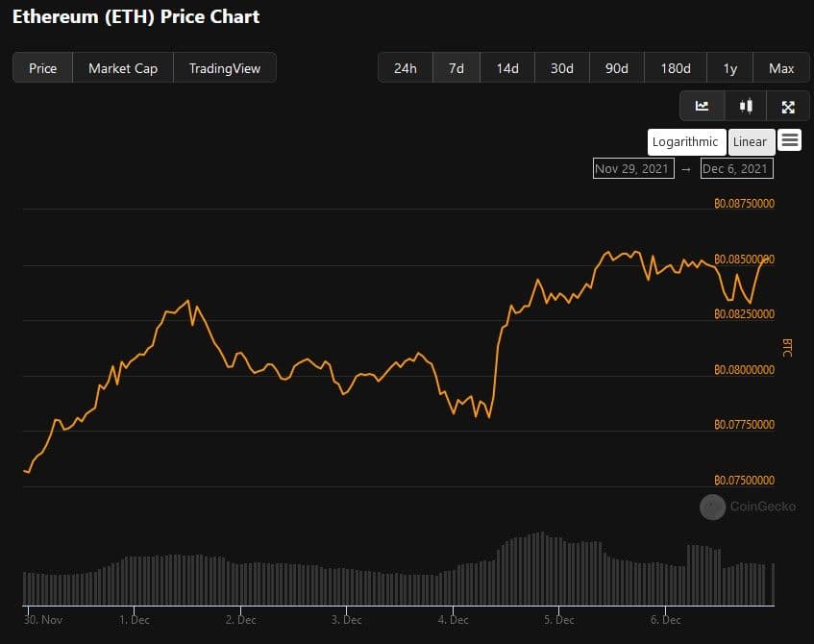Switch to candlestick chart icon
Viewport: 814px width, 644px height.
[745, 107]
